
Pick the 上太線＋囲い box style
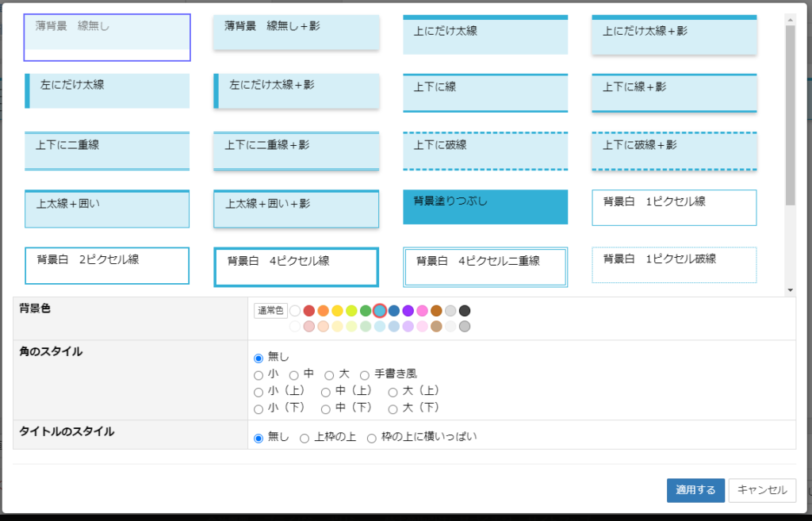click(107, 209)
